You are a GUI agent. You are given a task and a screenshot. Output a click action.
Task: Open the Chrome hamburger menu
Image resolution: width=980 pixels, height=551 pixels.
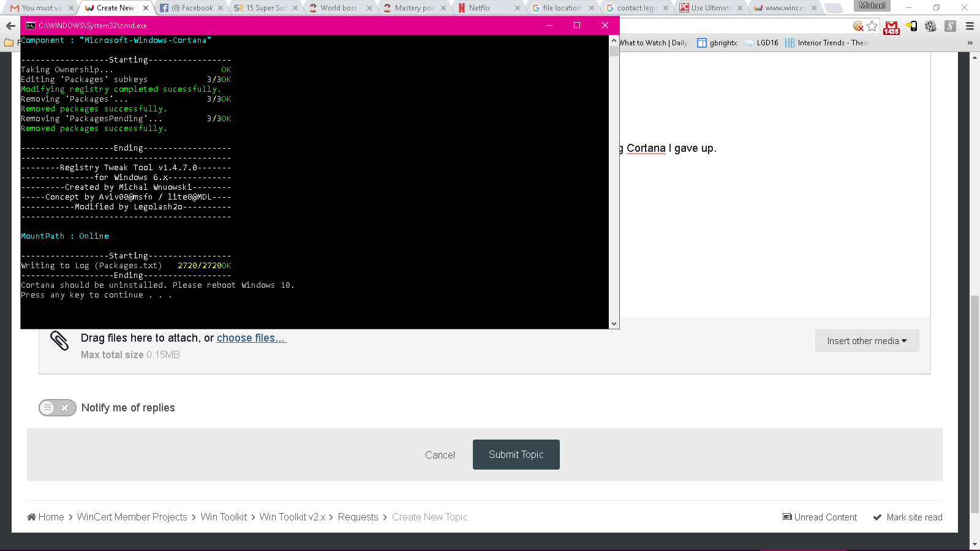click(x=970, y=26)
